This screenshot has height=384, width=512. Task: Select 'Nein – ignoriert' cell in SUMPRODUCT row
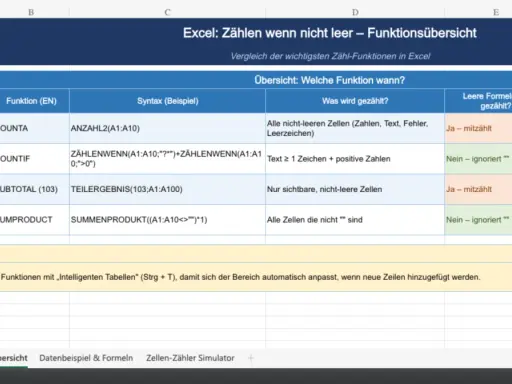(x=478, y=220)
